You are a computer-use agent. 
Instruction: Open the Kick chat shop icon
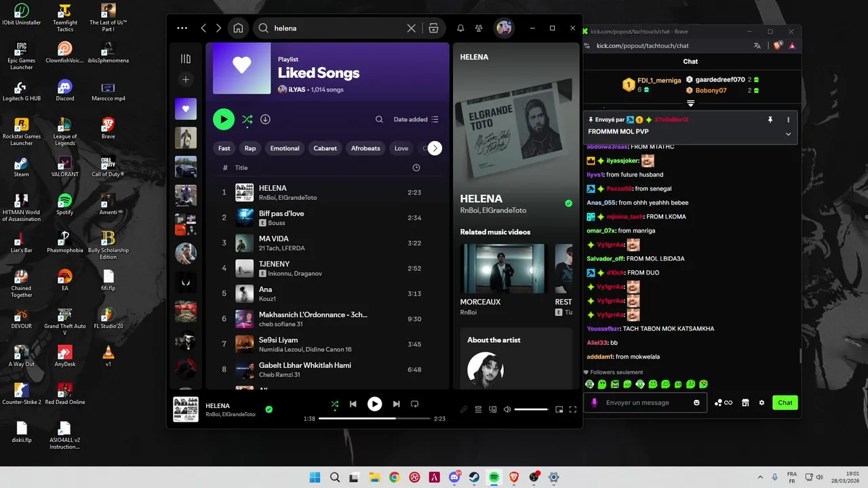[x=745, y=403]
